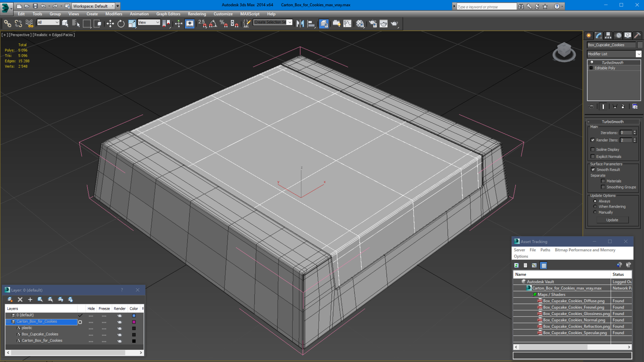Viewport: 644px width, 362px height.
Task: Click the Render Production teapot icon
Action: (394, 24)
